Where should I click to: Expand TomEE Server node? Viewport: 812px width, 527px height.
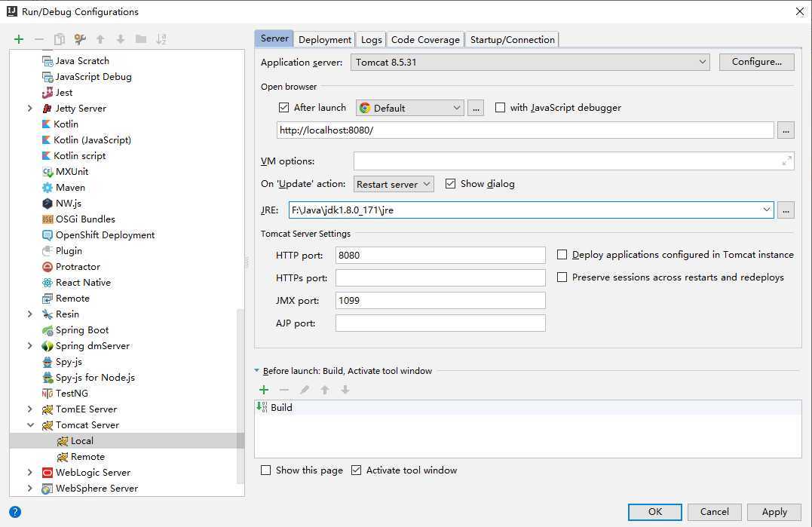click(x=30, y=409)
